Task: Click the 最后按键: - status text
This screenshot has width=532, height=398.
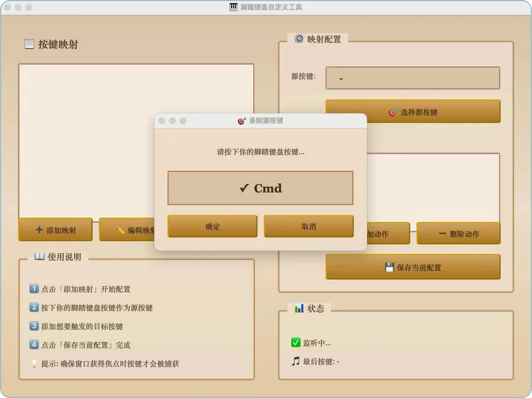Action: (321, 361)
